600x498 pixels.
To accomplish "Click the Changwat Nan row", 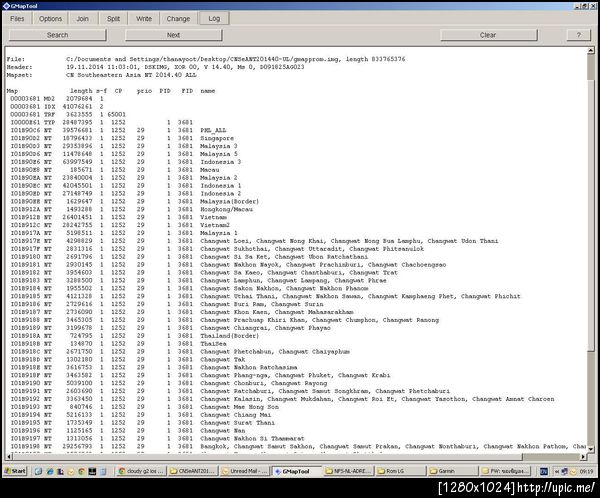I will pyautogui.click(x=128, y=431).
